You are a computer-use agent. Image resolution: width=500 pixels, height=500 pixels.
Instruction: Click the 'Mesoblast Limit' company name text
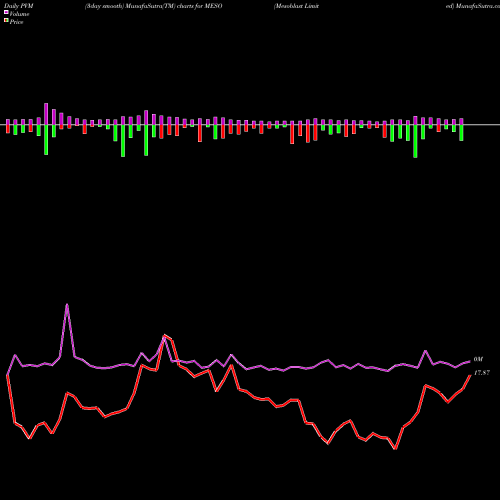[296, 6]
